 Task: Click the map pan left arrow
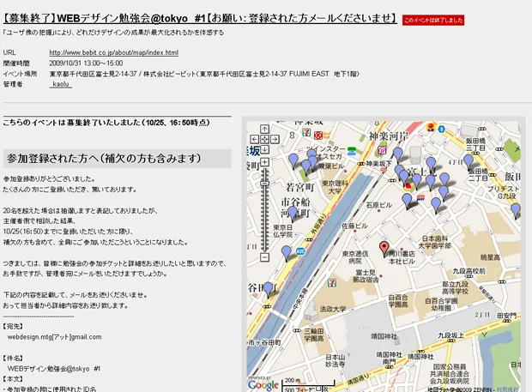point(256,138)
